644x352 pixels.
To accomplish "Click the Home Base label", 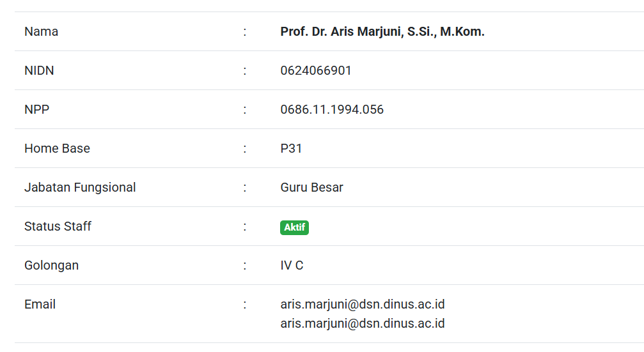I will [57, 148].
